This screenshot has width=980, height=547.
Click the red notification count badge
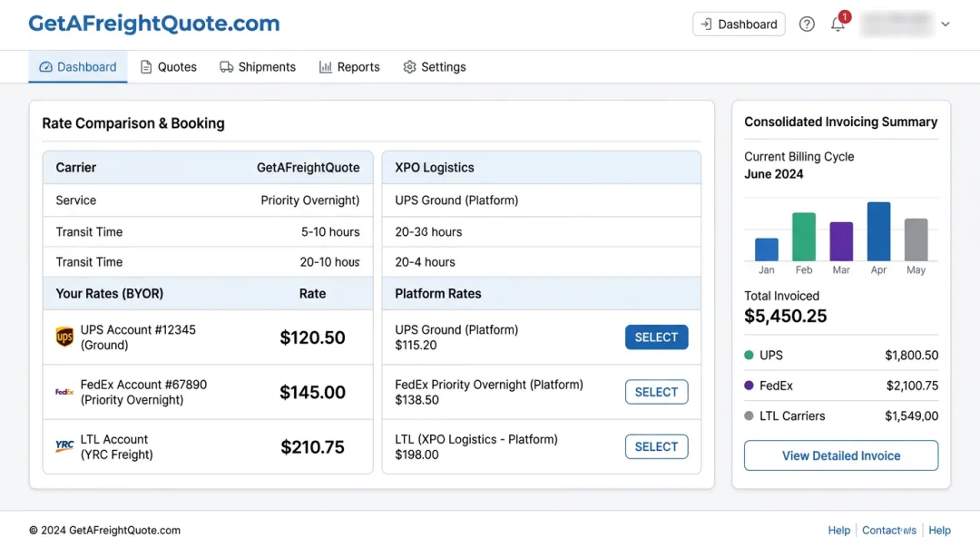point(845,17)
